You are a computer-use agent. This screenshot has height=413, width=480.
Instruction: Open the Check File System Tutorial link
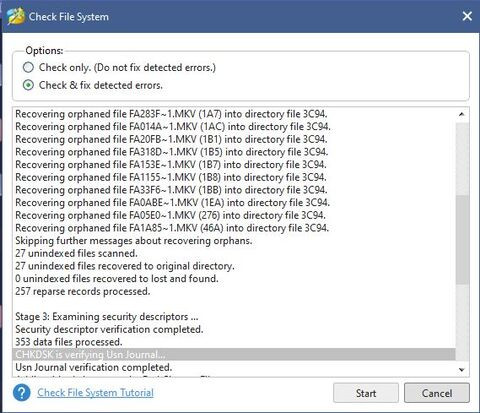pyautogui.click(x=95, y=393)
